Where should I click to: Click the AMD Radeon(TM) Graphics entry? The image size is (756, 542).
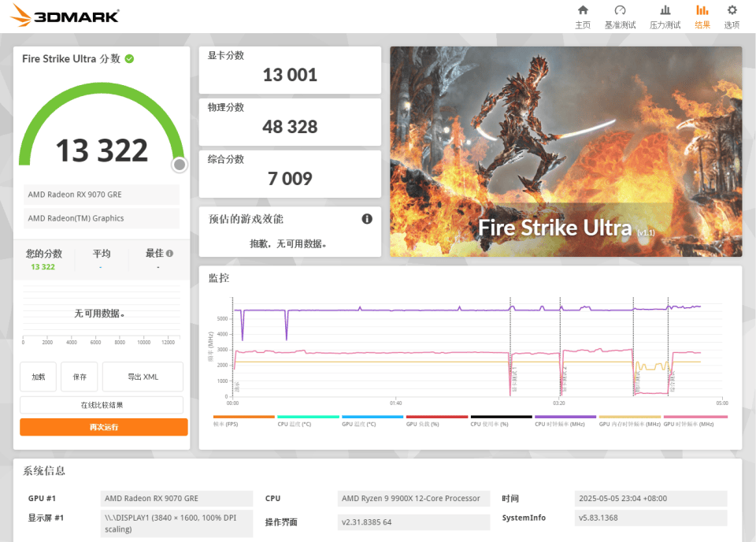click(x=102, y=218)
